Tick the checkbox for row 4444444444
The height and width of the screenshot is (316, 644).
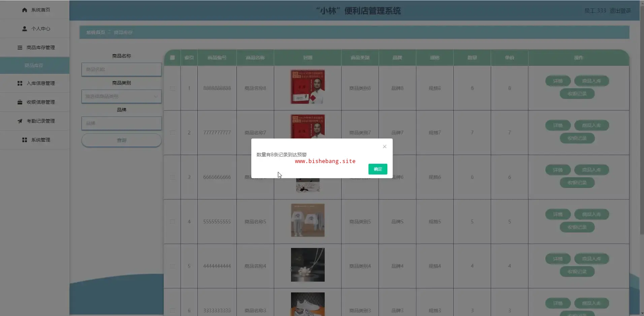point(172,266)
